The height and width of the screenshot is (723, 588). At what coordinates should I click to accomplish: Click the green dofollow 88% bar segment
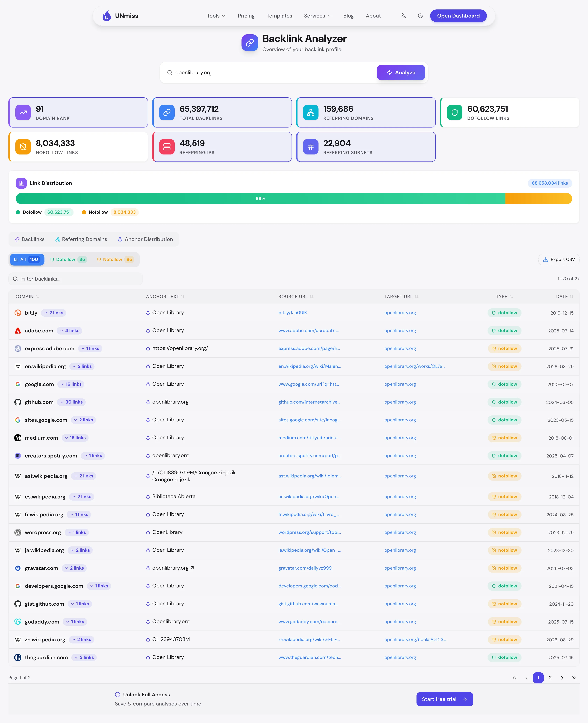pyautogui.click(x=260, y=199)
